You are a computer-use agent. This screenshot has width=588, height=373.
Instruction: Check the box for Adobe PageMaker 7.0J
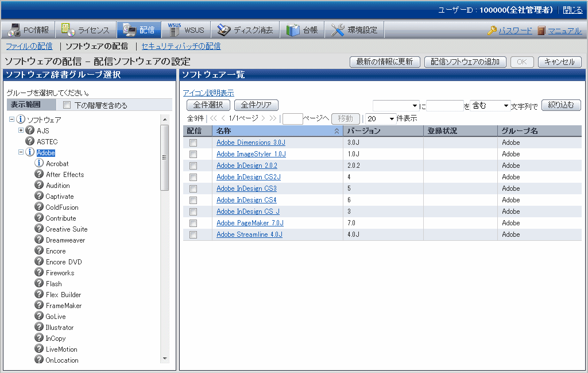tap(193, 223)
